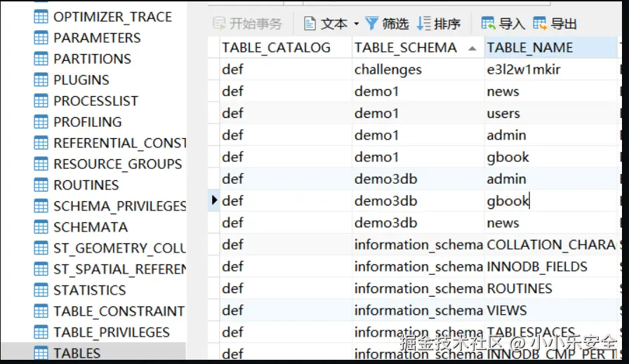
Task: Click the import table icon
Action: tap(489, 24)
